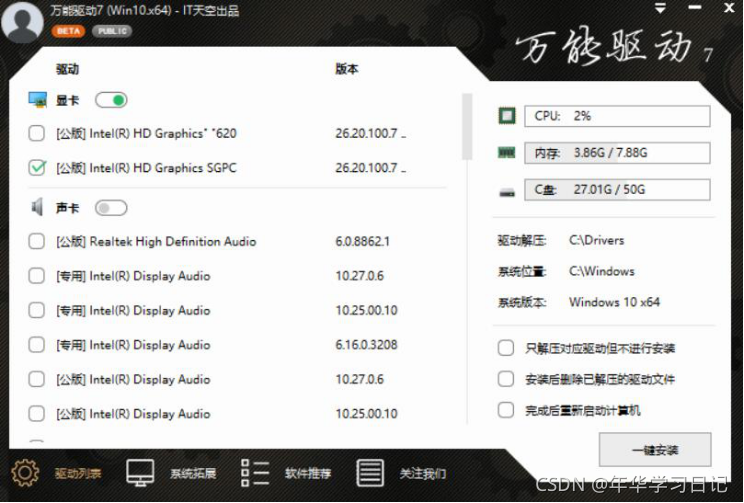Check [专用] Intel Display Audio 10.27.0.6

(37, 276)
